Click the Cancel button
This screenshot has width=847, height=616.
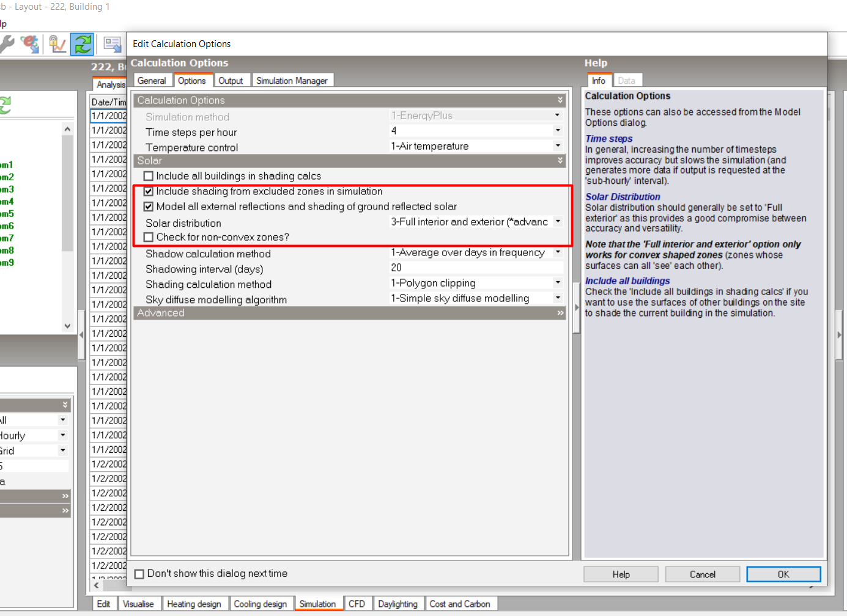[x=703, y=574]
